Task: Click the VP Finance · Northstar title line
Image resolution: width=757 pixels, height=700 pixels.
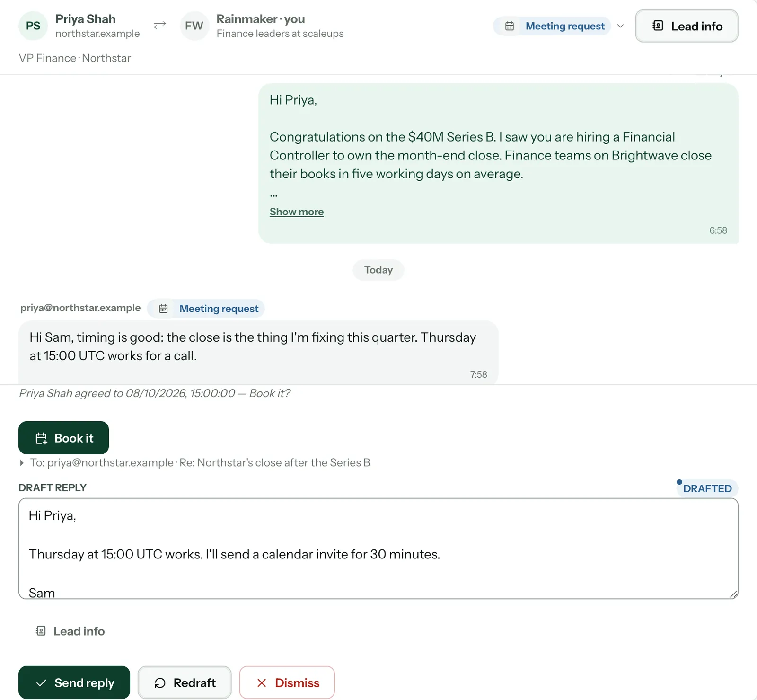Action: pos(75,58)
